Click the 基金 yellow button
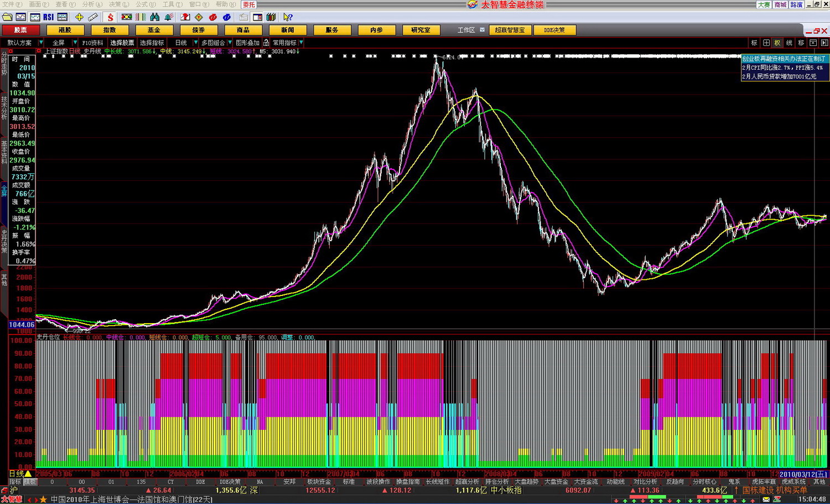830x504 pixels. click(154, 30)
